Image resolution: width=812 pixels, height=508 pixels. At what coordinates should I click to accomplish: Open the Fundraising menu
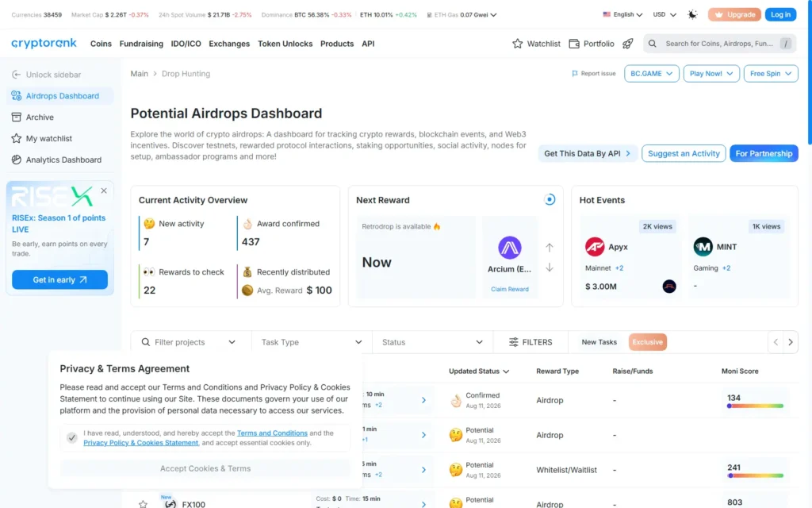(141, 44)
